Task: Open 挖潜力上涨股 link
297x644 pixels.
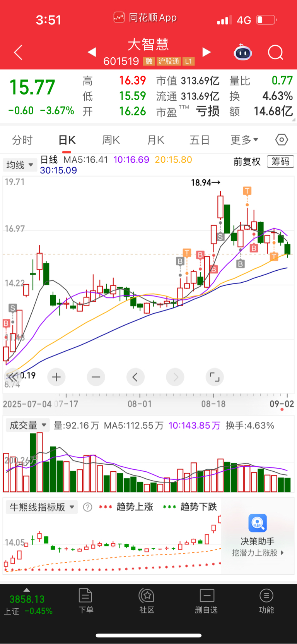Action: [x=258, y=553]
